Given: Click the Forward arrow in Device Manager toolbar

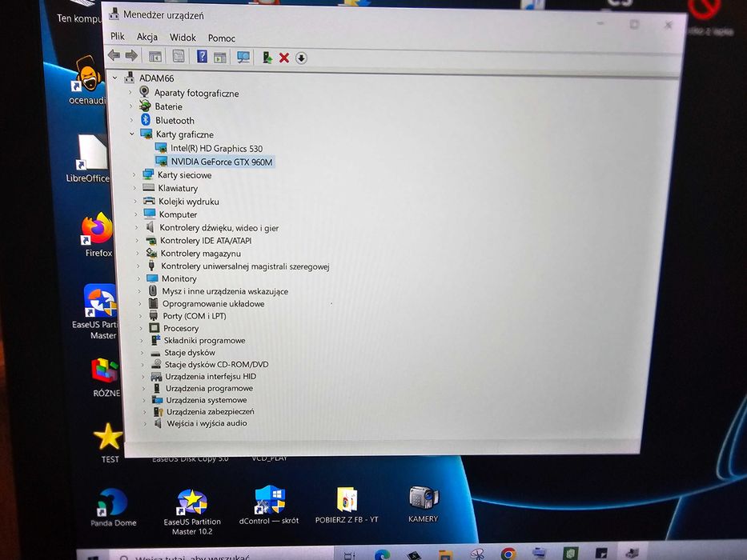Looking at the screenshot, I should [131, 56].
